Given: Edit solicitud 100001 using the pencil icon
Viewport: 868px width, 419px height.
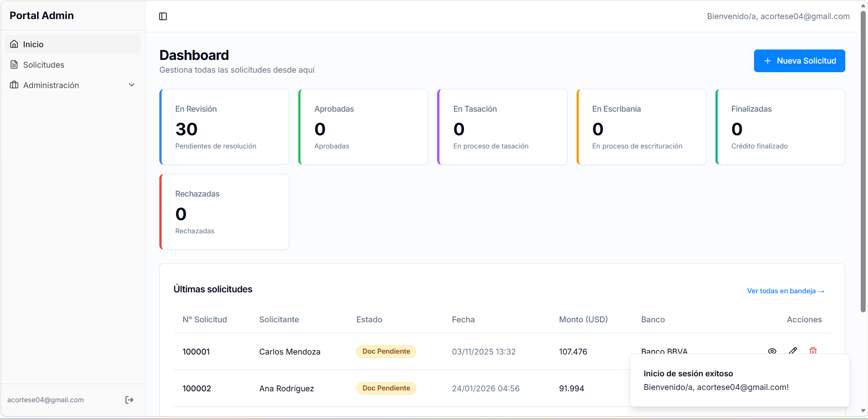Looking at the screenshot, I should tap(793, 351).
